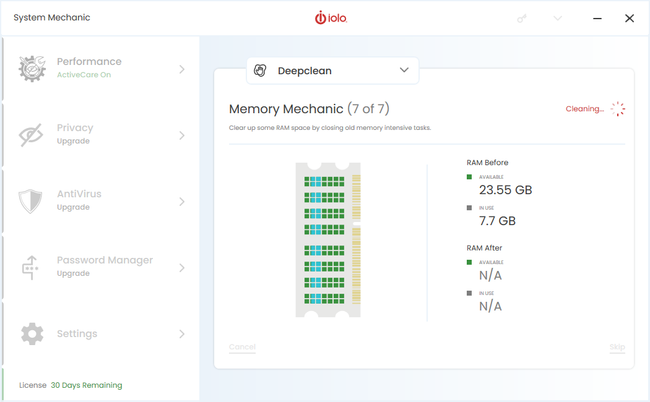This screenshot has width=650, height=402.
Task: Click the Privacy crossed-eye icon
Action: pyautogui.click(x=32, y=135)
